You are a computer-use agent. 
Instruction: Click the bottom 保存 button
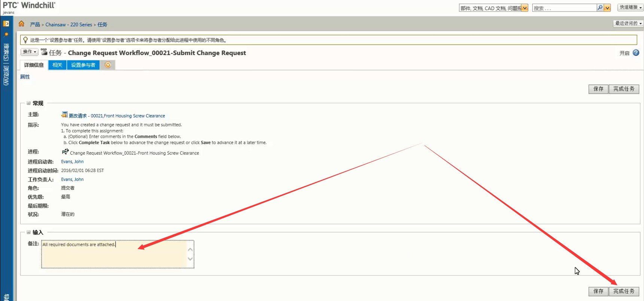point(598,291)
